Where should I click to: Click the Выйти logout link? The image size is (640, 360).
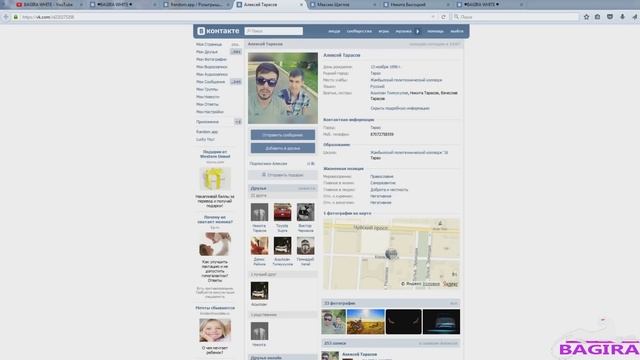[x=457, y=31]
